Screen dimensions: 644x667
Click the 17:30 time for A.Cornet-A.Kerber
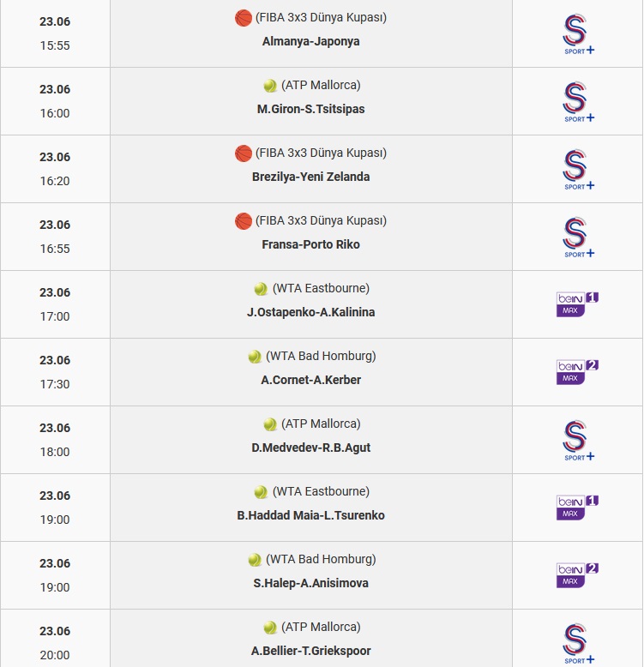[x=55, y=384]
